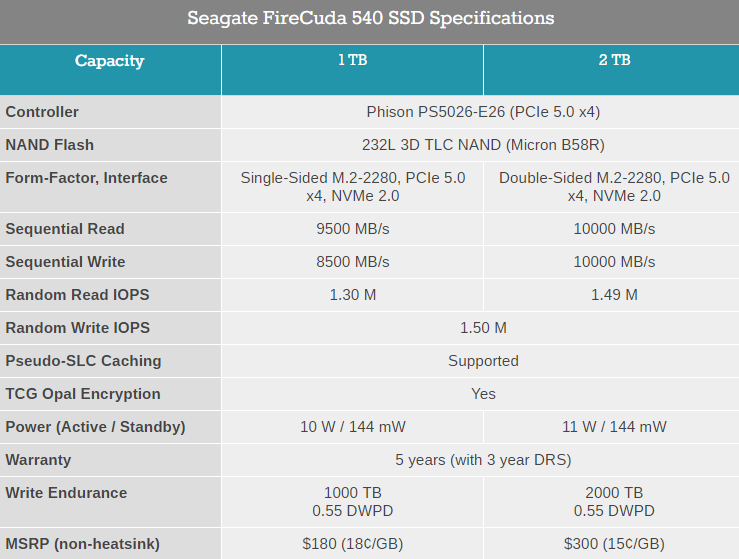
Task: Click the 8500 MB/s sequential write value
Action: tap(353, 262)
